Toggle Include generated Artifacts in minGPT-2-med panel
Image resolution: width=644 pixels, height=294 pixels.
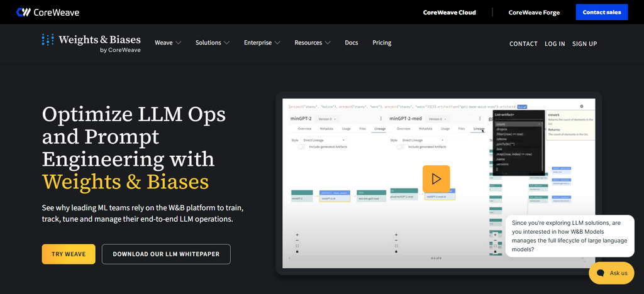(401, 147)
